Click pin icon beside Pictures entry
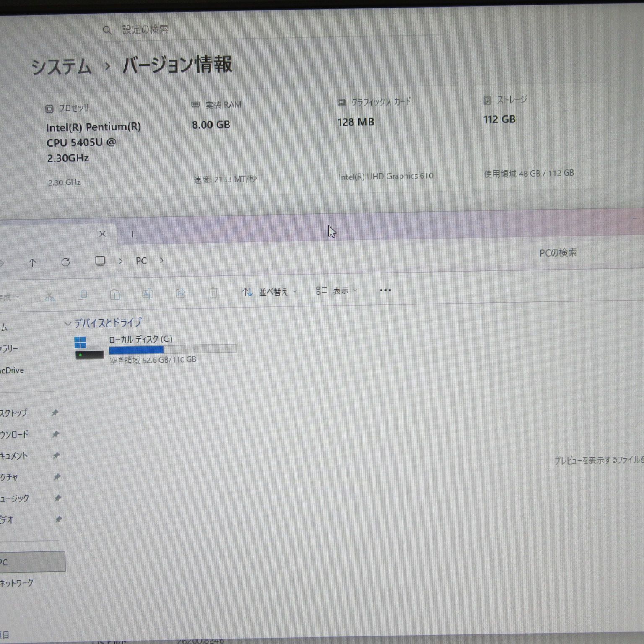 57,477
